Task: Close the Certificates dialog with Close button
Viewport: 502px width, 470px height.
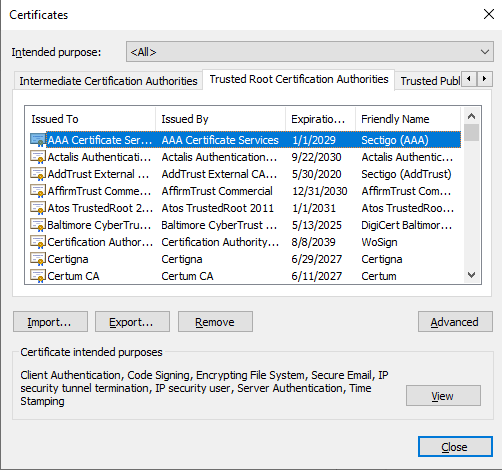Action: (455, 447)
